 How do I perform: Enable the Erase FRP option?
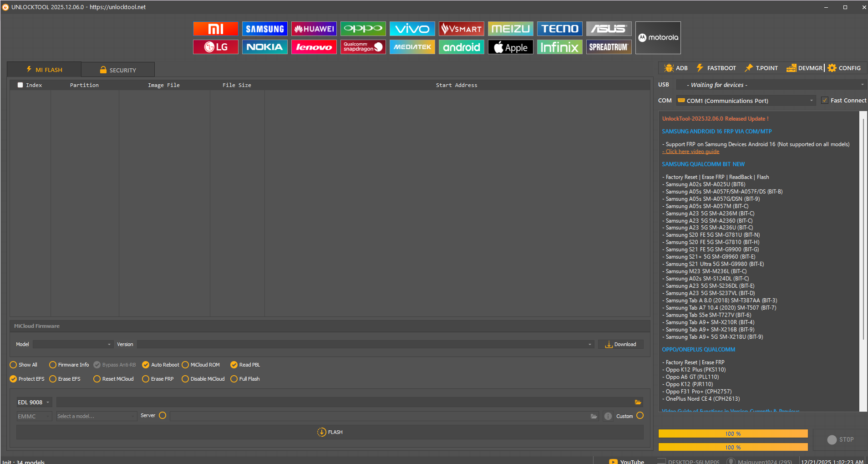(146, 379)
